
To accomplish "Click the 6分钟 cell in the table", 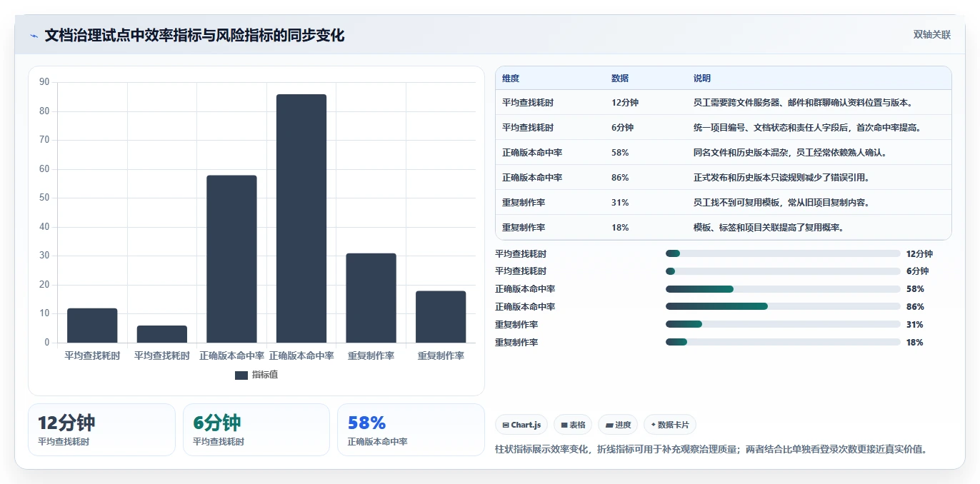I will 622,128.
